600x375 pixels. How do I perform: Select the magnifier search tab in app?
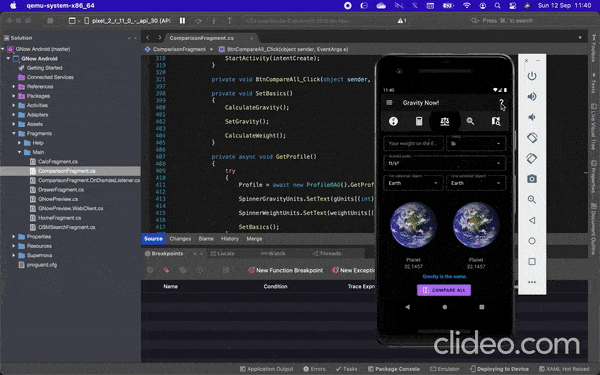point(470,121)
